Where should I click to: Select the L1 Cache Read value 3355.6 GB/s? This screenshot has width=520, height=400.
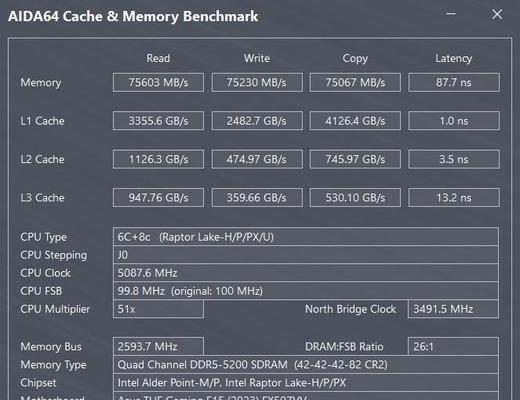[x=158, y=121]
